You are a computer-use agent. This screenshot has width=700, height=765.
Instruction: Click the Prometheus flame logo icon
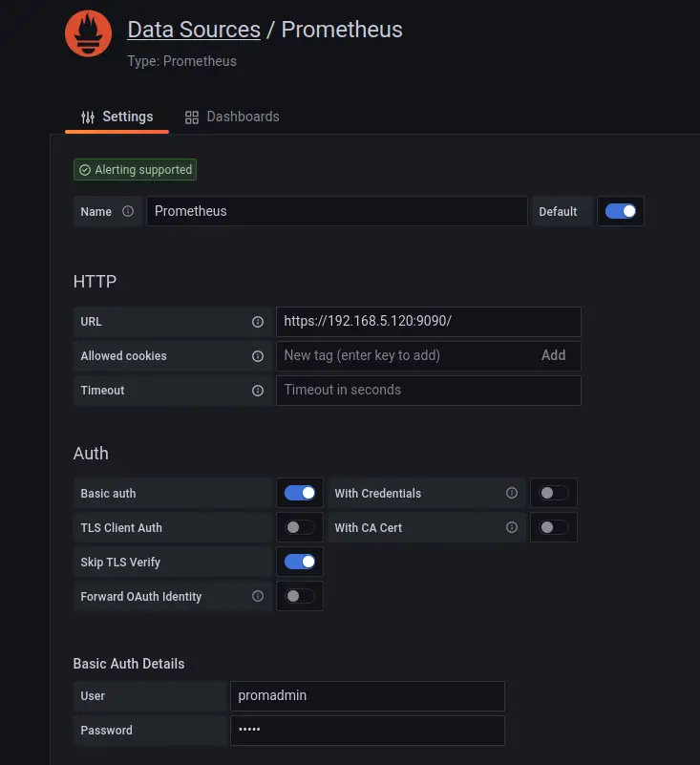tap(88, 33)
